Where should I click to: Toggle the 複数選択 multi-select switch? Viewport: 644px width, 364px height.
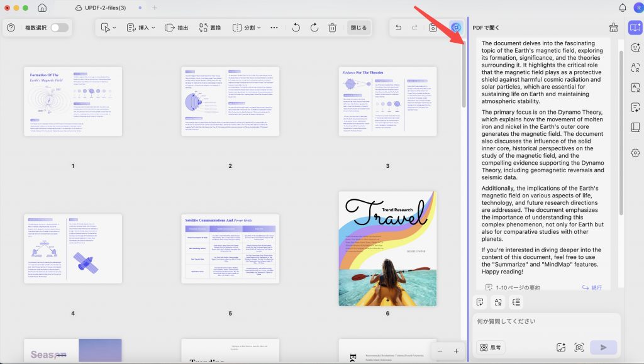click(60, 28)
